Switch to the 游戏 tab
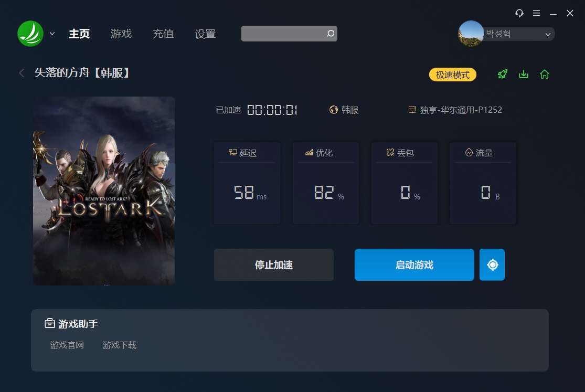Viewport: 585px width, 392px height. tap(121, 34)
